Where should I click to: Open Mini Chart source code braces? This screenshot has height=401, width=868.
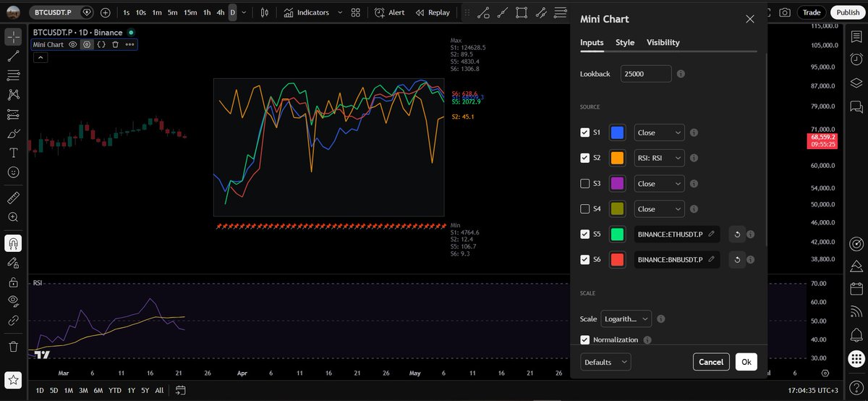(x=101, y=44)
